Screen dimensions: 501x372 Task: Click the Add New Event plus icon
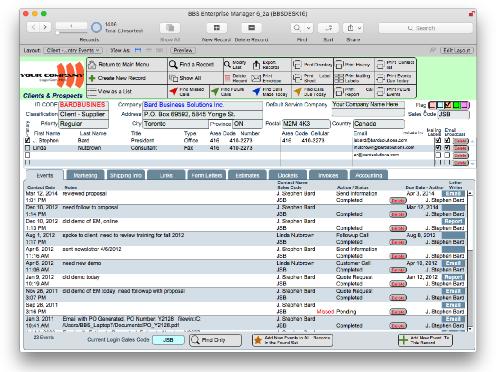[404, 340]
